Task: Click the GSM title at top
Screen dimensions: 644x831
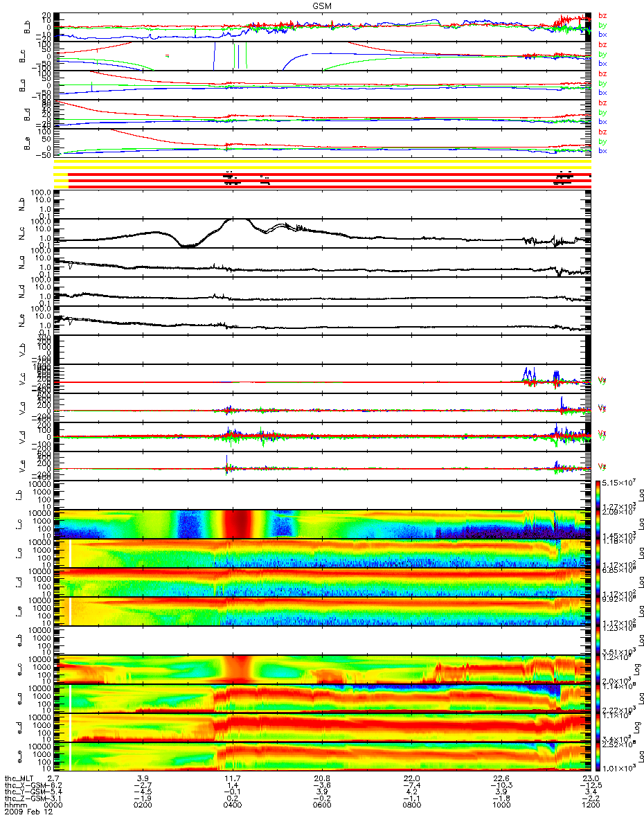Action: [322, 5]
